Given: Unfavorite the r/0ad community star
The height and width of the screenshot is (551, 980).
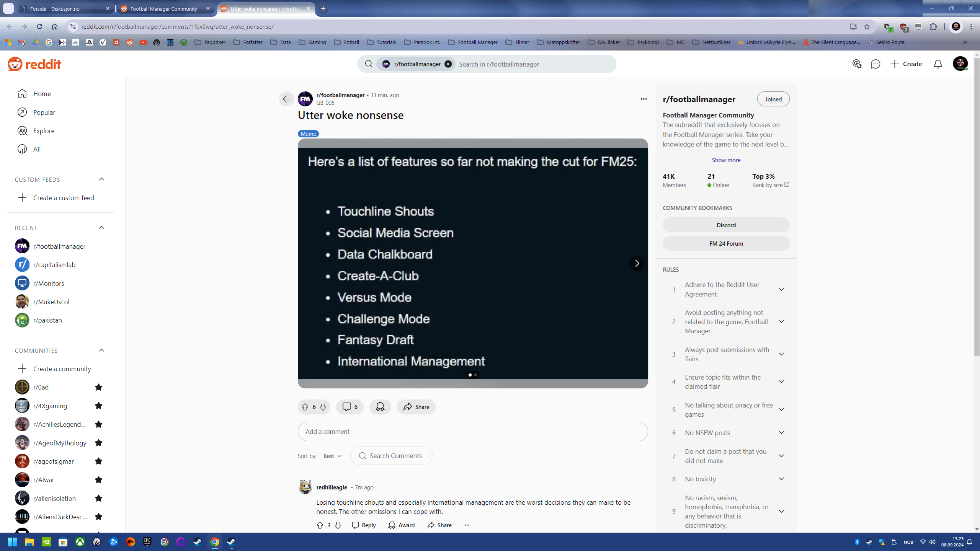Looking at the screenshot, I should (x=98, y=387).
